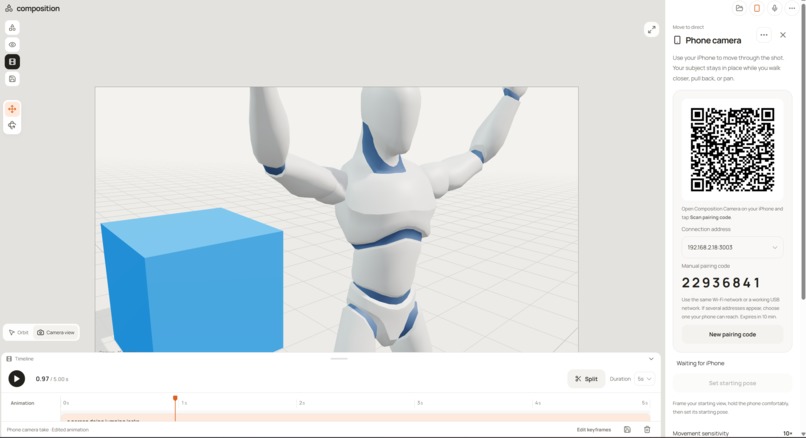
Task: Click the microphone icon
Action: [774, 8]
